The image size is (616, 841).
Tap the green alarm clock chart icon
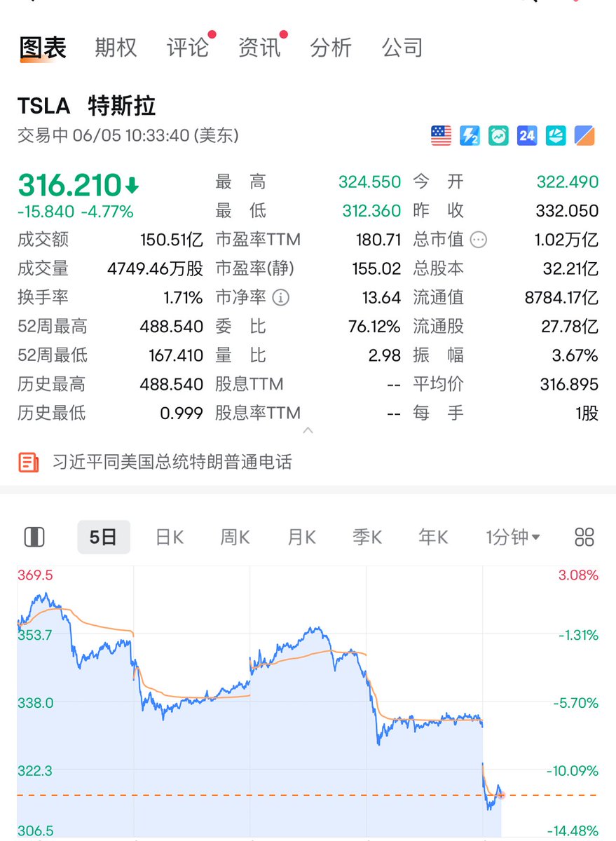pos(498,135)
